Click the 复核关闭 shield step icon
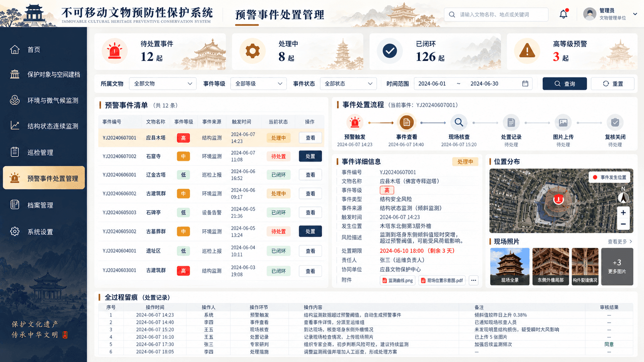The height and width of the screenshot is (362, 644). (x=615, y=123)
